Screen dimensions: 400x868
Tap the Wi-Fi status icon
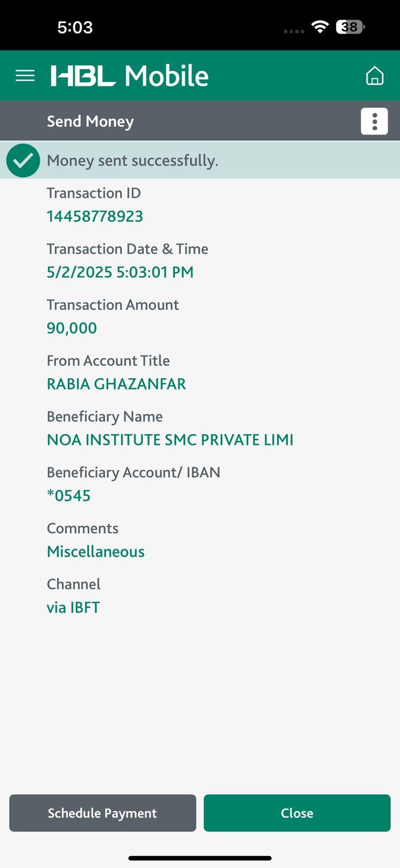[x=320, y=27]
